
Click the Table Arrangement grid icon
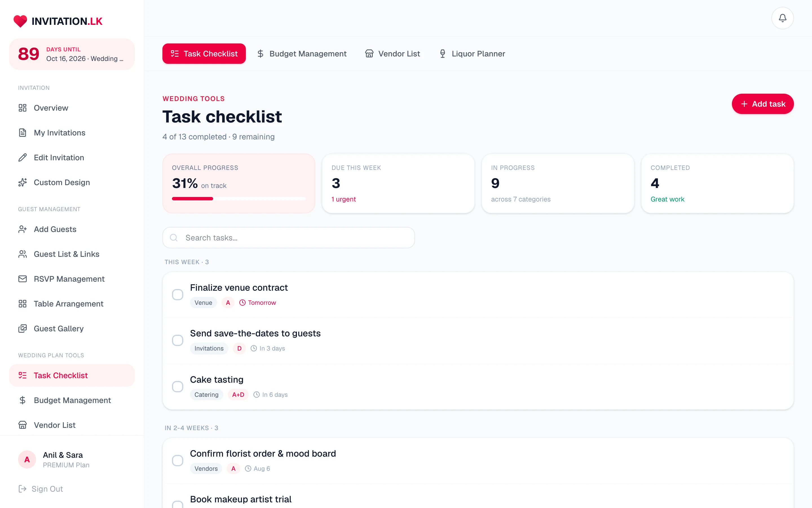click(x=23, y=304)
